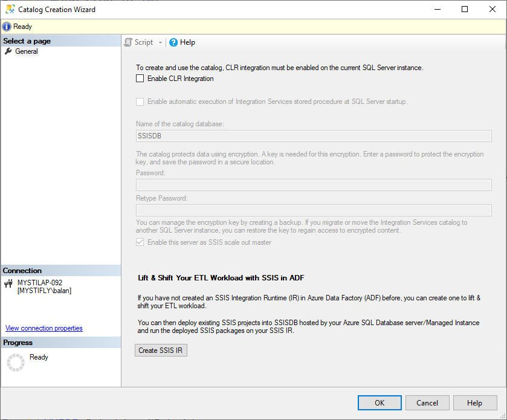Screen dimensions: 507x420
Task: Open the Script dropdown arrow
Action: click(x=160, y=42)
